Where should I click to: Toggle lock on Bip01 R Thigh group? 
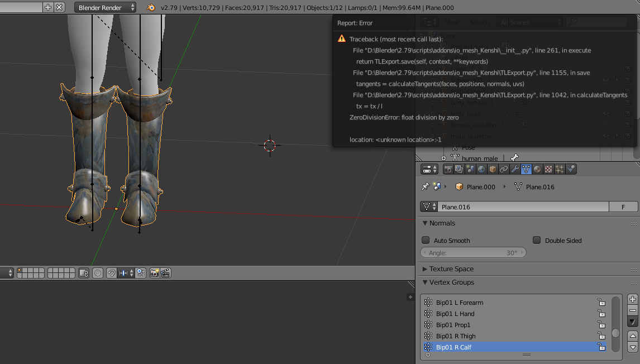point(601,336)
